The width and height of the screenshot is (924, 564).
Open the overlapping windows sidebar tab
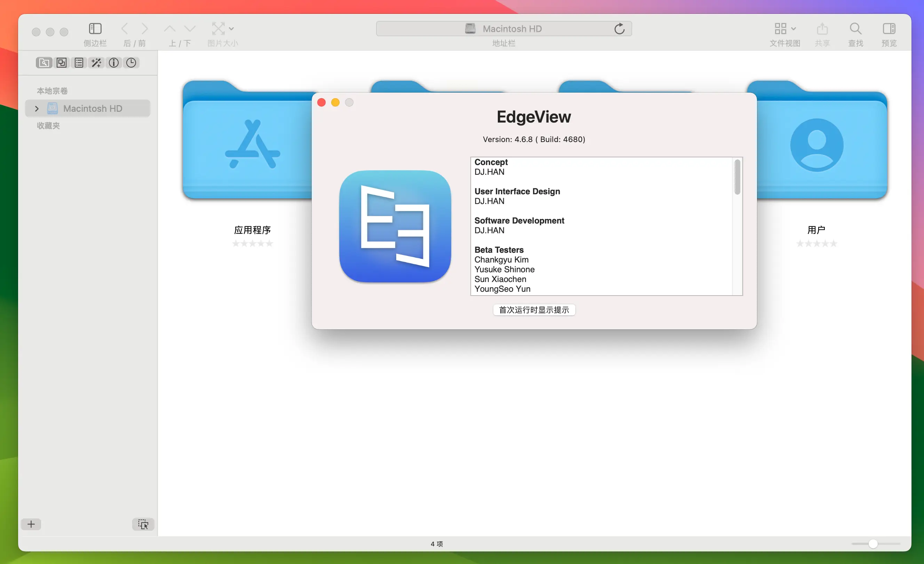[x=62, y=63]
